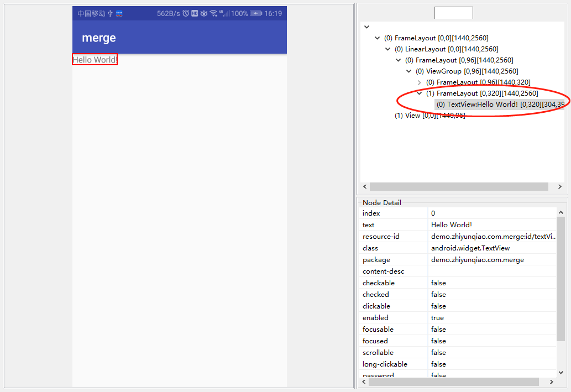571x392 pixels.
Task: Click the left arrow of tree horizontal scrollbar
Action: 365,186
